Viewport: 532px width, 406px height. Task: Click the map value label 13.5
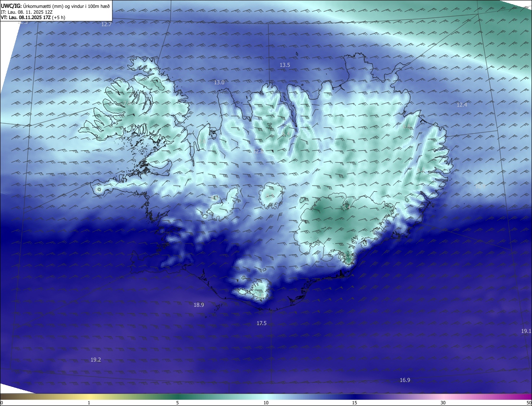[285, 65]
